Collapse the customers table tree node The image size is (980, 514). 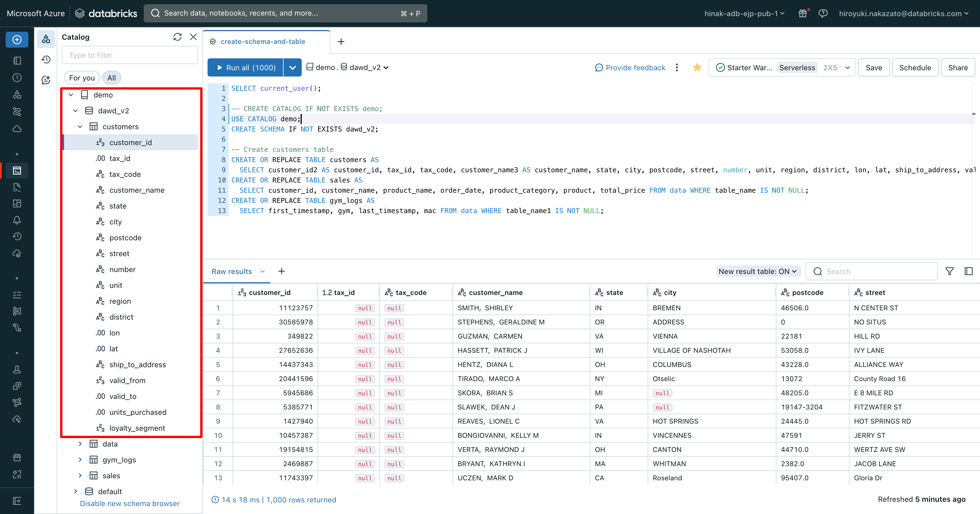(80, 127)
